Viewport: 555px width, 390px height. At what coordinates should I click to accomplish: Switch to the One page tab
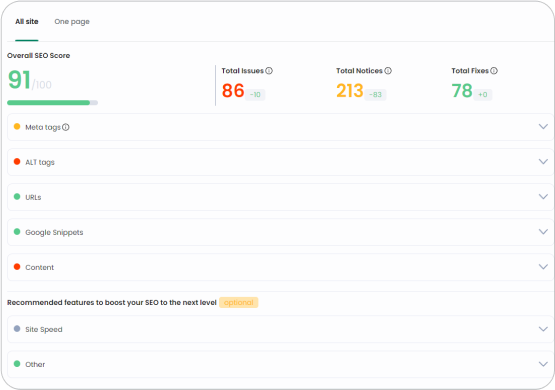[72, 22]
